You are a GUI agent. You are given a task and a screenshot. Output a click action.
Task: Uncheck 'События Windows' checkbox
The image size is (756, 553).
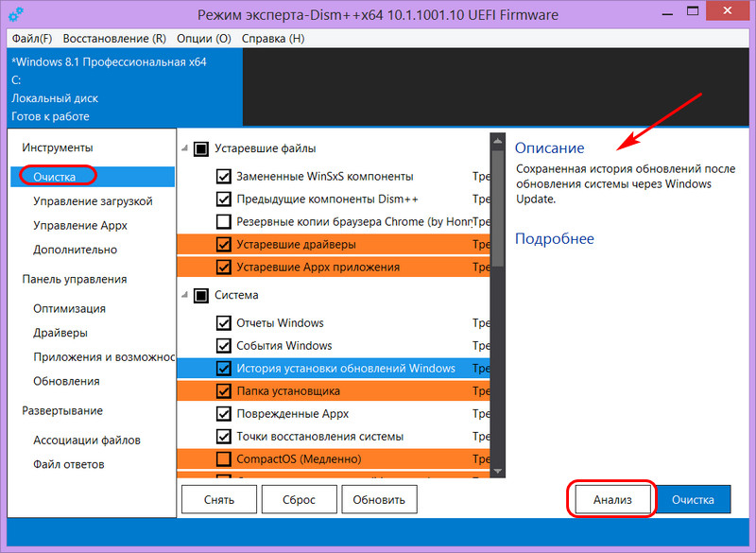[223, 346]
